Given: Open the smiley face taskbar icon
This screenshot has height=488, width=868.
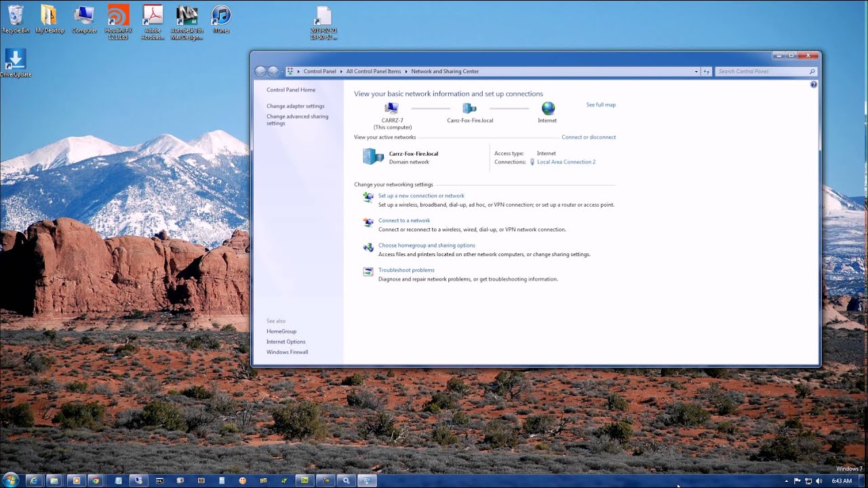Looking at the screenshot, I should [x=242, y=481].
